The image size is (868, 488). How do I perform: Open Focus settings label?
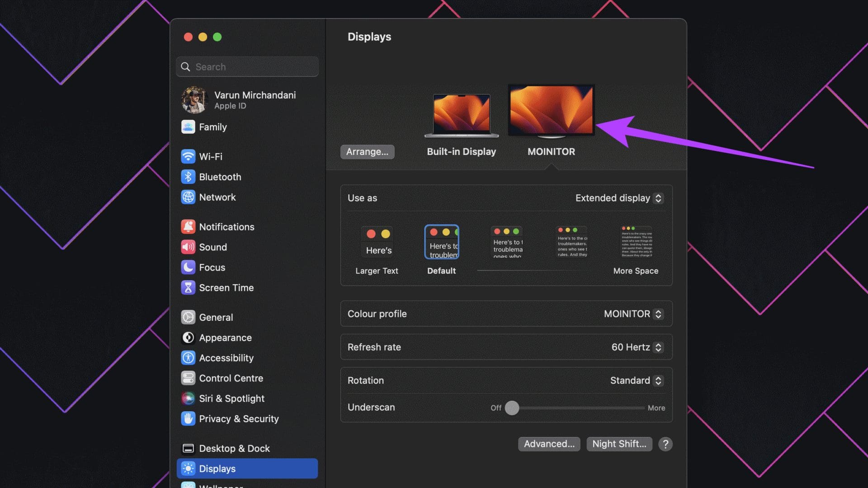pos(212,267)
